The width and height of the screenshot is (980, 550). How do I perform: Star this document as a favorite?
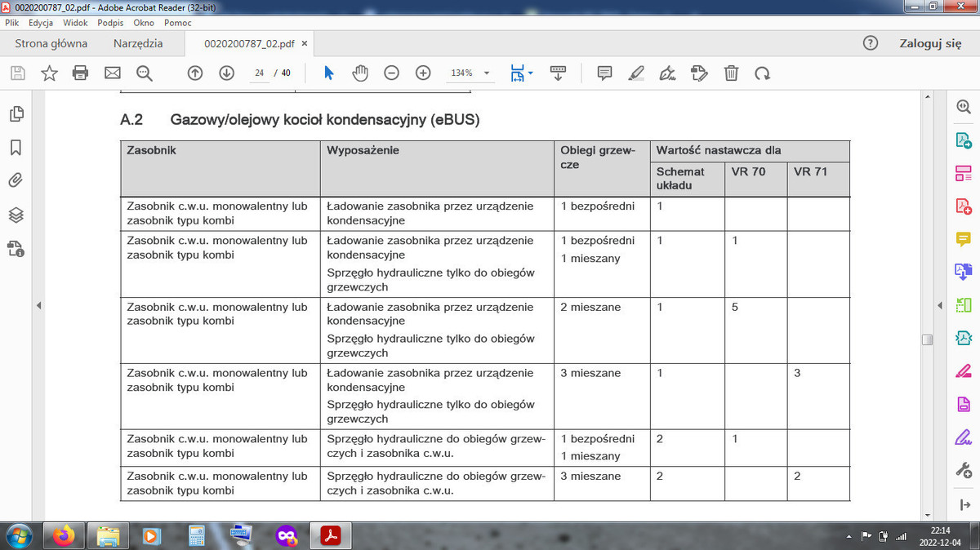[x=49, y=73]
